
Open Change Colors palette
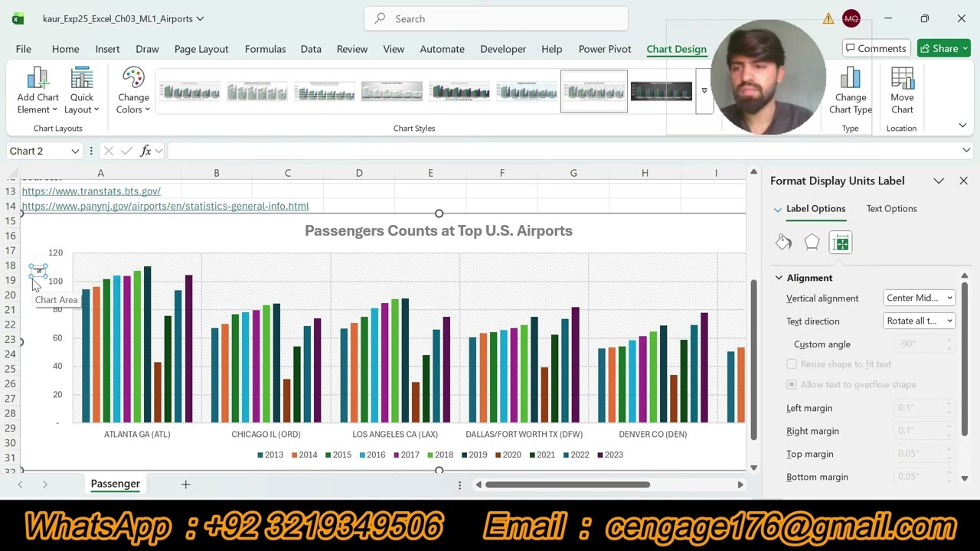pyautogui.click(x=133, y=90)
